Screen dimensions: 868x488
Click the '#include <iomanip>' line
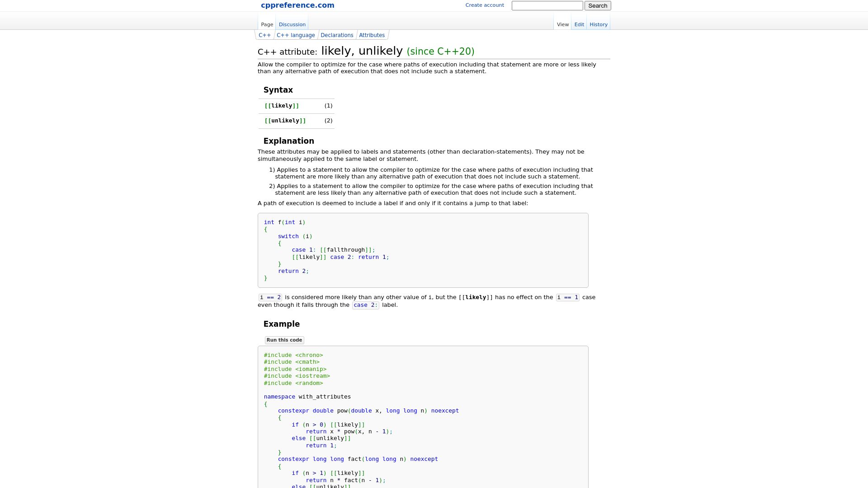[295, 369]
